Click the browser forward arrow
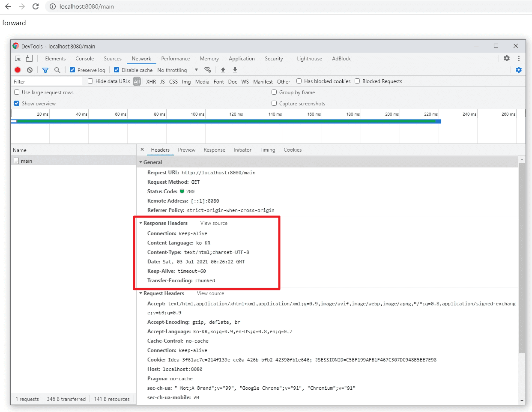The height and width of the screenshot is (412, 532). 22,6
